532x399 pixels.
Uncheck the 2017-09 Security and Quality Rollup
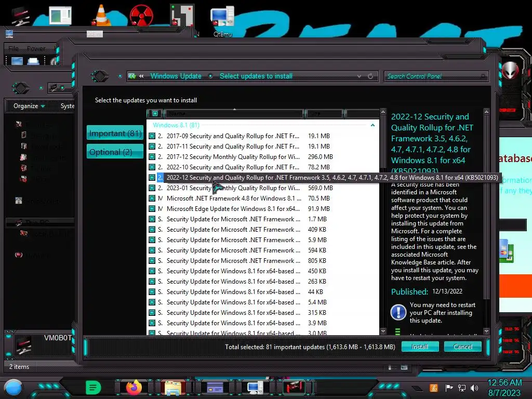tap(152, 136)
